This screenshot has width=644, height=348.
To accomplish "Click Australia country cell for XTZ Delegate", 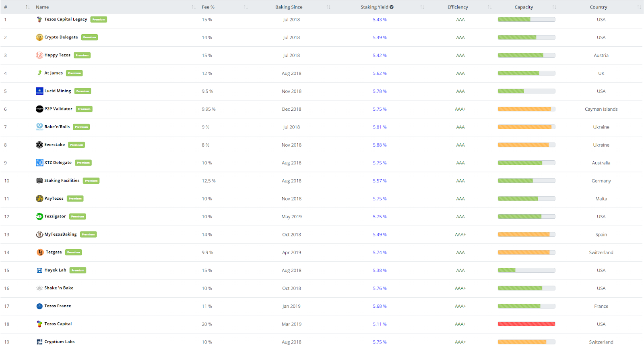I will pyautogui.click(x=601, y=163).
